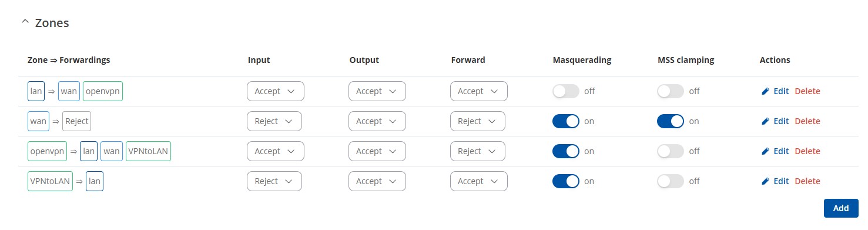Disable MSS clamping for the wan zone

(x=671, y=121)
